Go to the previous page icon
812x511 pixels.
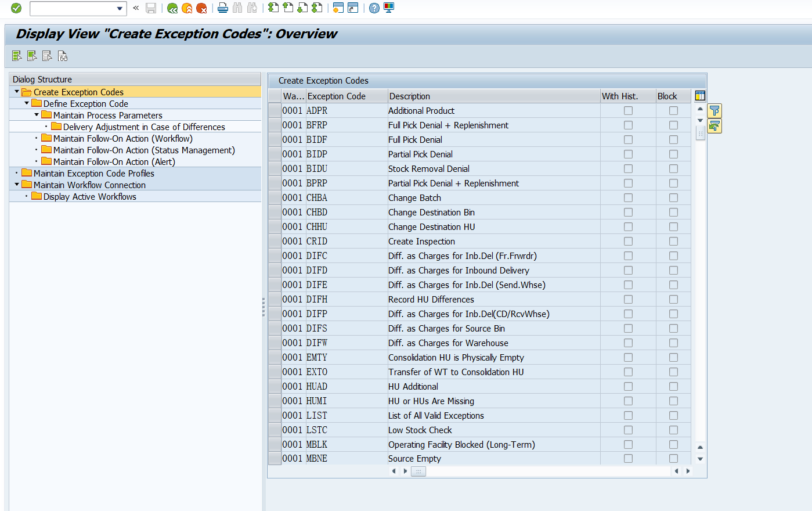coord(287,8)
